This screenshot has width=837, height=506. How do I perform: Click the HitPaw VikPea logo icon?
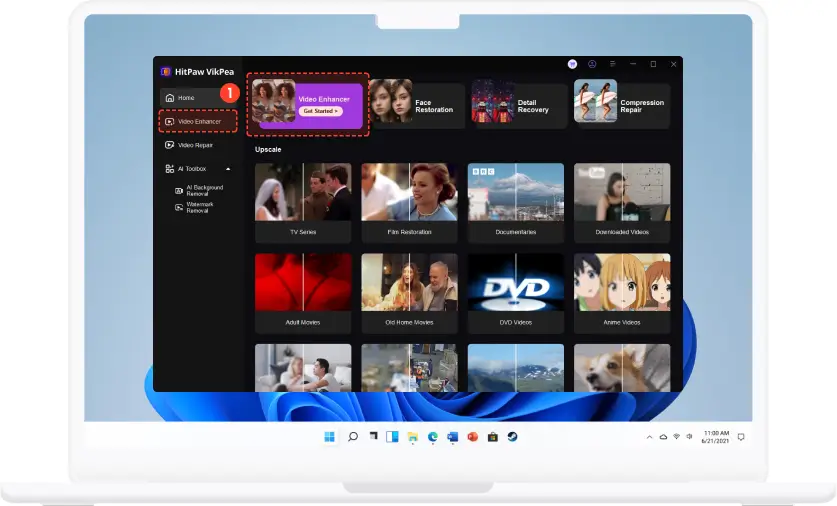point(166,71)
